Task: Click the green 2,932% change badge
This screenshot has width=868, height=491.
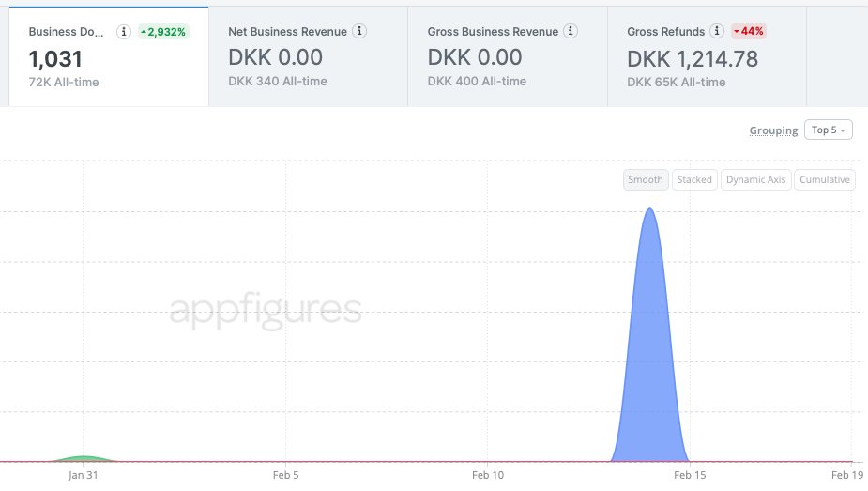Action: point(163,32)
